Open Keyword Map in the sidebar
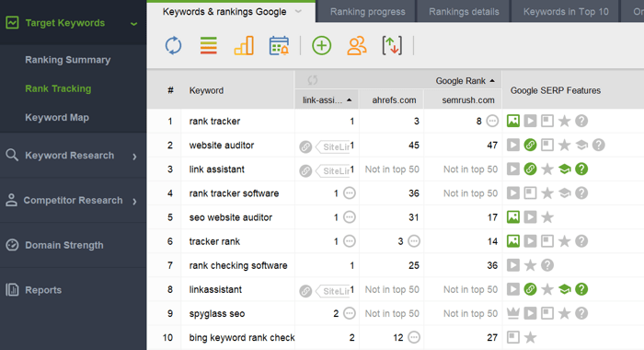Image resolution: width=644 pixels, height=350 pixels. [57, 117]
